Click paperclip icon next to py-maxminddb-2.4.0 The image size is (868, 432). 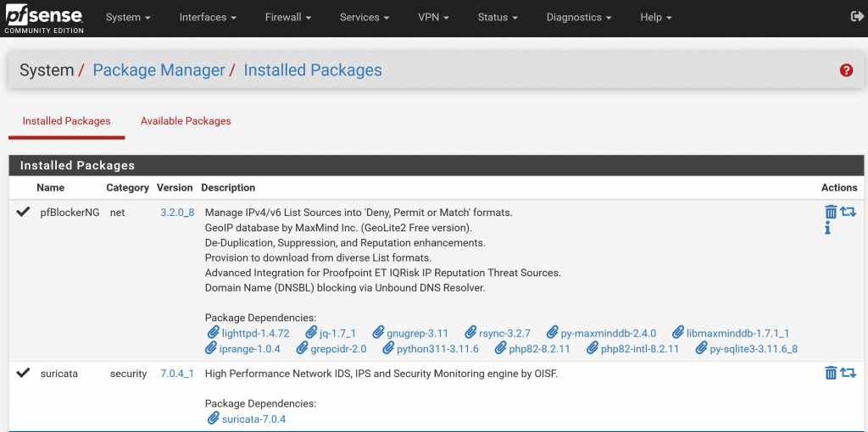[x=552, y=332]
